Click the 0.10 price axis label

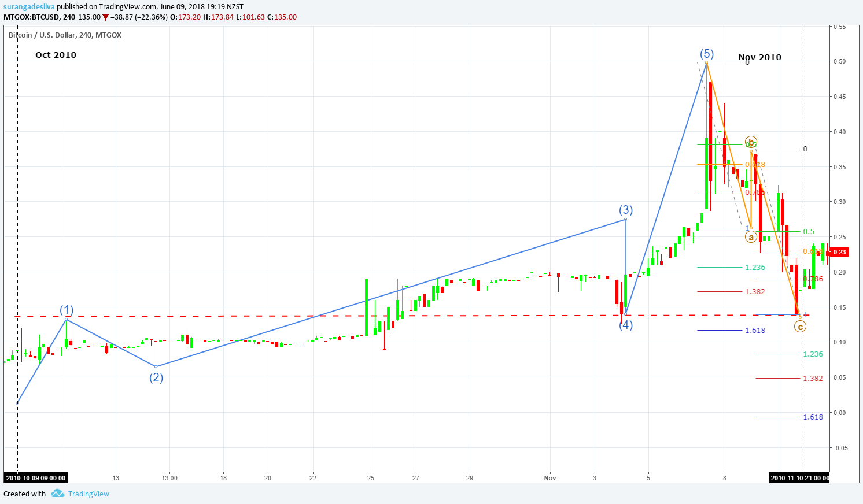839,342
